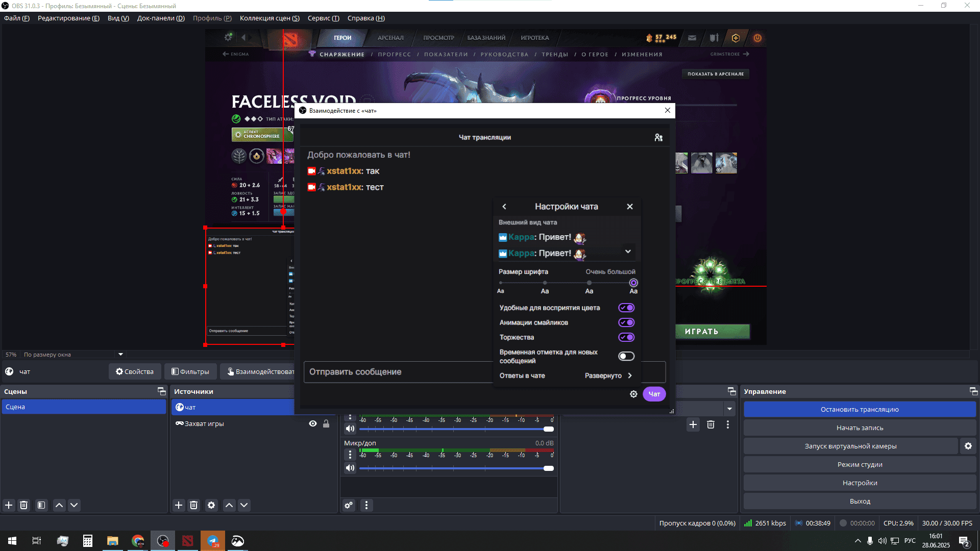Lock the Захват игры source
Image resolution: width=980 pixels, height=551 pixels.
point(326,423)
